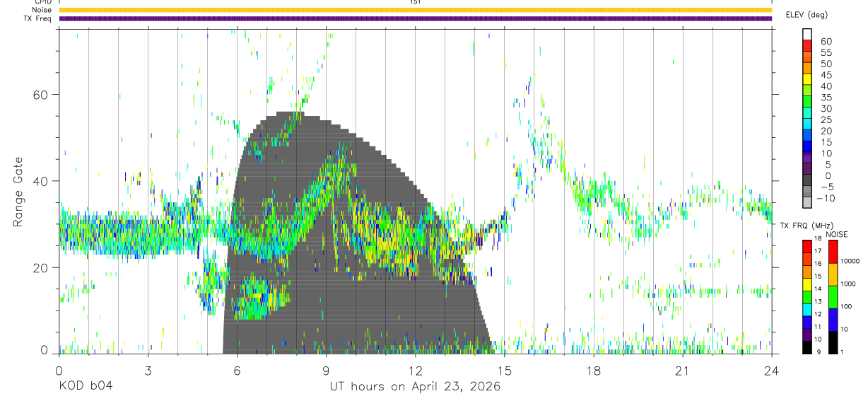The image size is (868, 401).
Task: Click the ELEV legend value 35
Action: [x=826, y=98]
